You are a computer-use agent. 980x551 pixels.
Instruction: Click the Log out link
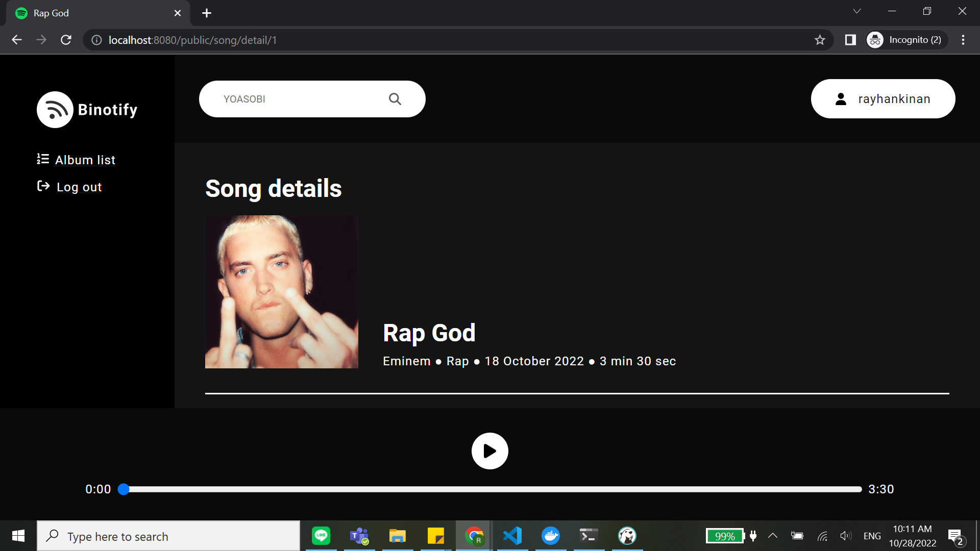tap(79, 187)
